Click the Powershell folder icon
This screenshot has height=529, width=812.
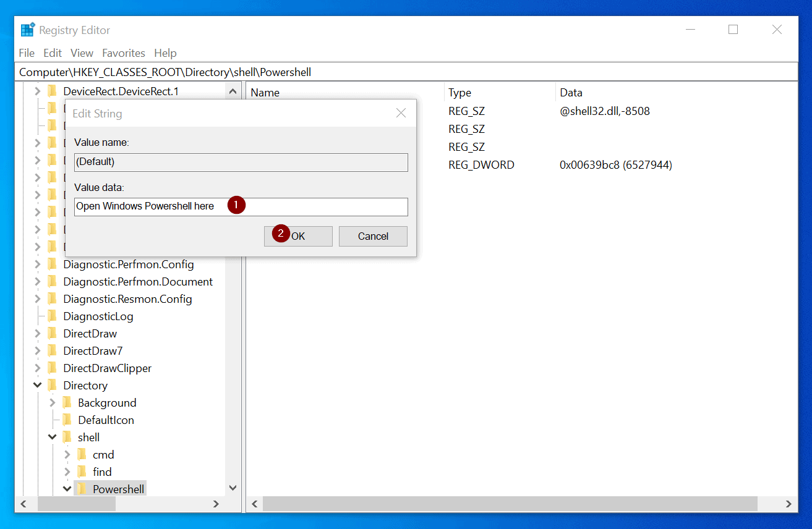point(82,489)
